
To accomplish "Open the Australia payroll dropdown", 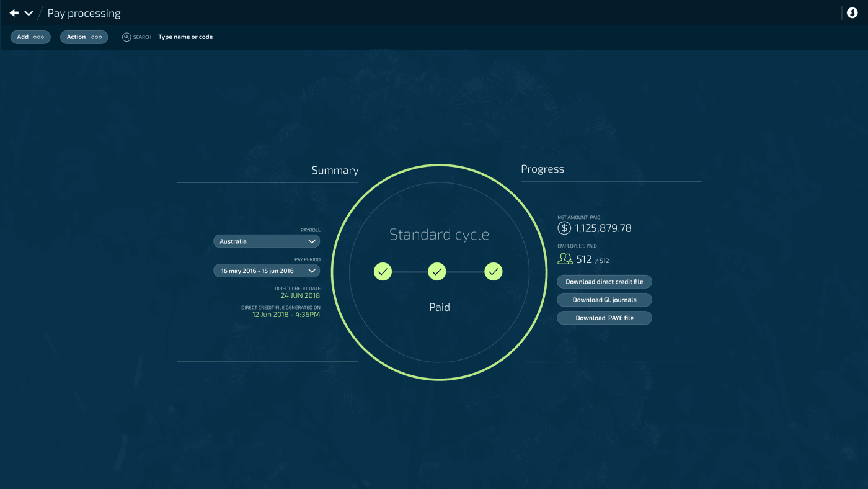I will (x=267, y=241).
